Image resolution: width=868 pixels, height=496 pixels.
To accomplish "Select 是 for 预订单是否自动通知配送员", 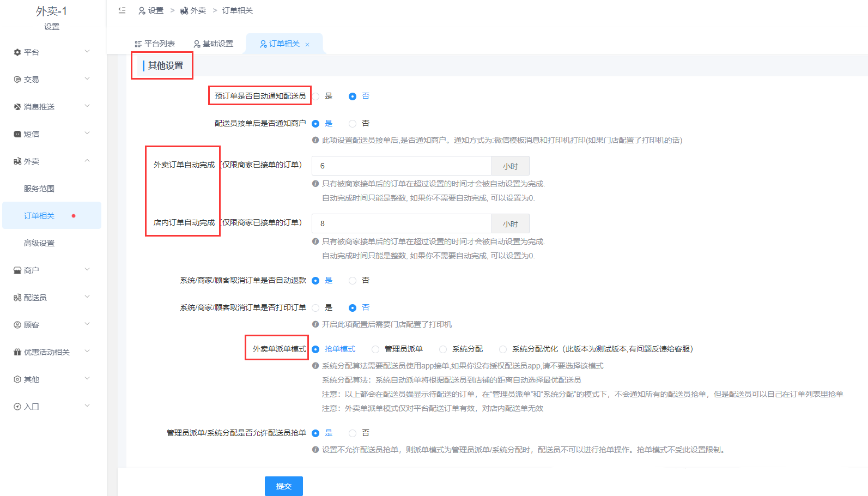I will pyautogui.click(x=315, y=96).
